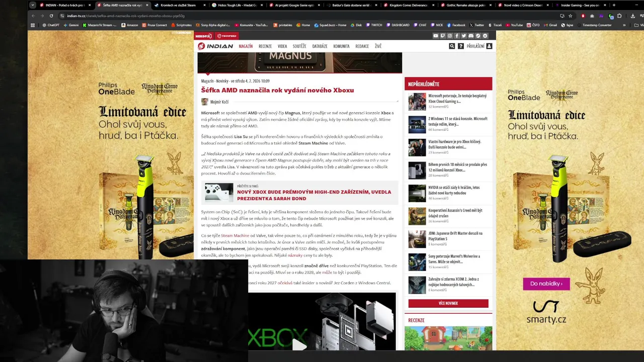Click the Přihlášení login link
The width and height of the screenshot is (644, 362).
pyautogui.click(x=475, y=46)
